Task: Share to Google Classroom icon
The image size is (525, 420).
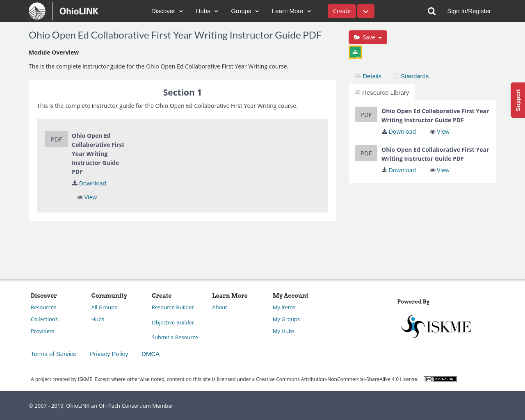Action: pyautogui.click(x=355, y=52)
